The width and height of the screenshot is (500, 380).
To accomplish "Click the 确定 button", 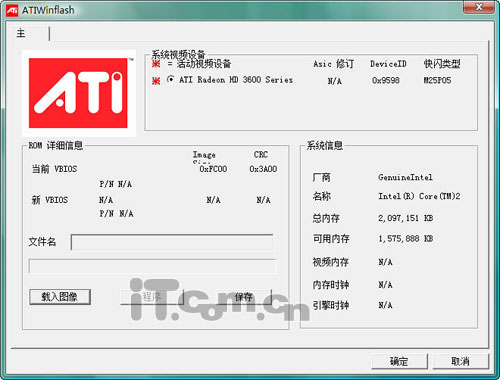I will click(x=399, y=361).
